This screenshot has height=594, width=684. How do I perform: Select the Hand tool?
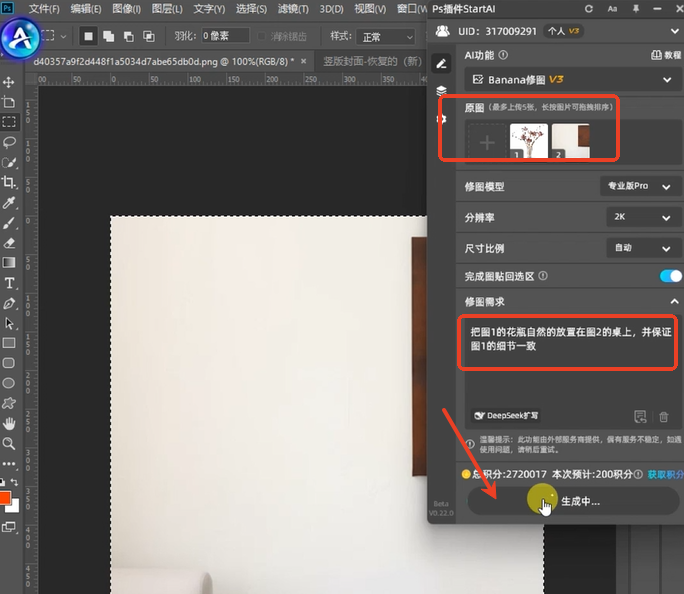pos(9,423)
